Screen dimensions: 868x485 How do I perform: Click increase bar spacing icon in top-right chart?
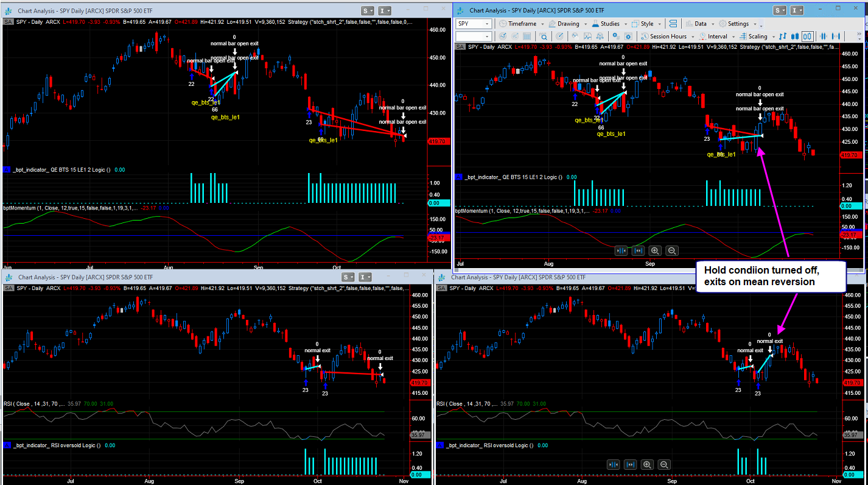tap(638, 250)
